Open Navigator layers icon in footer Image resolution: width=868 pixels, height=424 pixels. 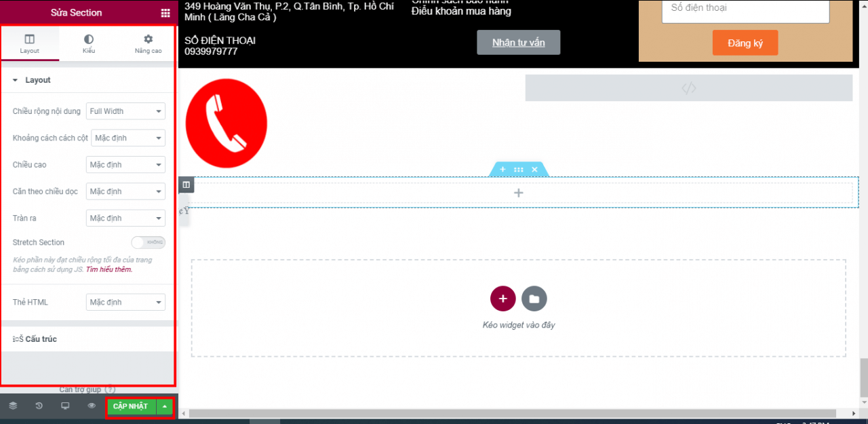coord(13,406)
